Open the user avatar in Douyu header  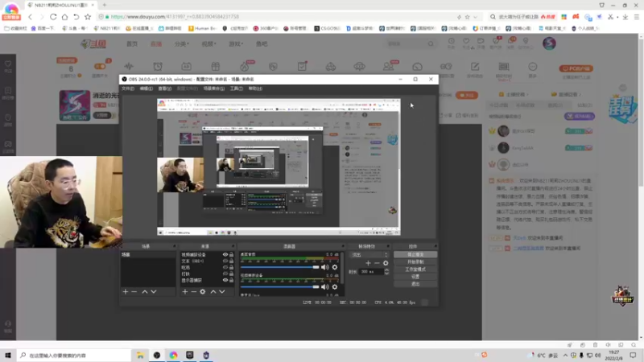[549, 43]
